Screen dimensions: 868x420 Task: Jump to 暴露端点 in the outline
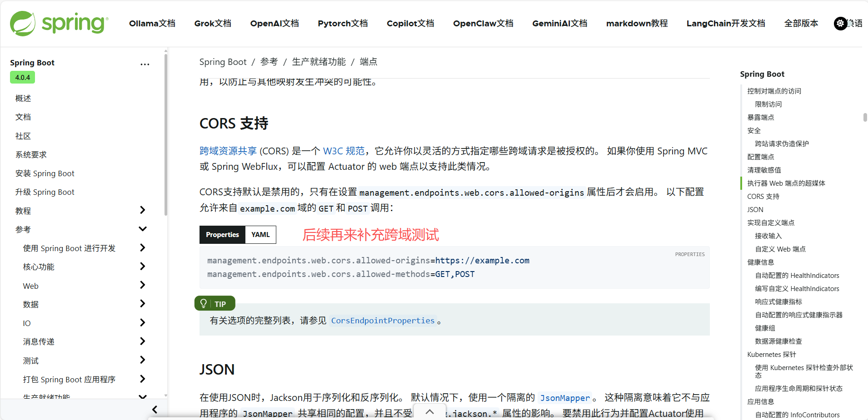(x=761, y=118)
